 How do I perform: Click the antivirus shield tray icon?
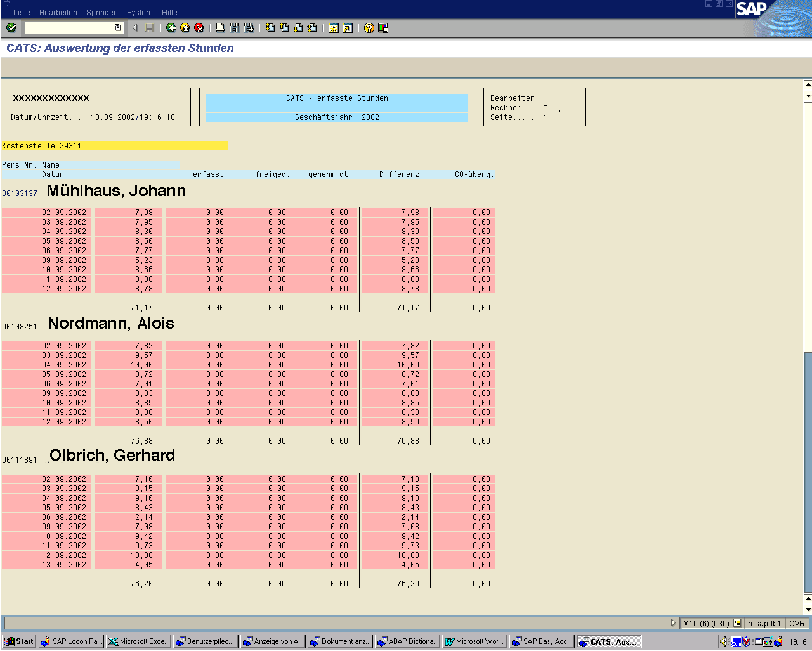(x=746, y=641)
